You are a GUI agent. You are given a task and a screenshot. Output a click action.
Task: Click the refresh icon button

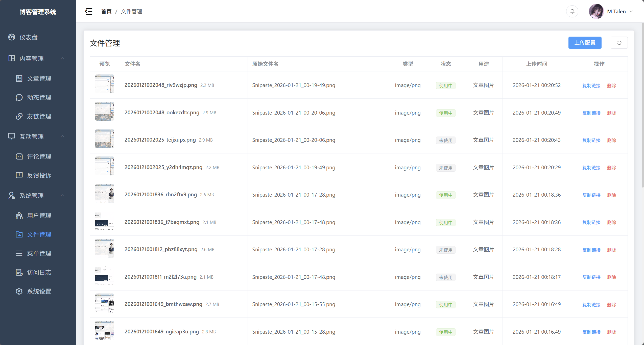(x=619, y=43)
